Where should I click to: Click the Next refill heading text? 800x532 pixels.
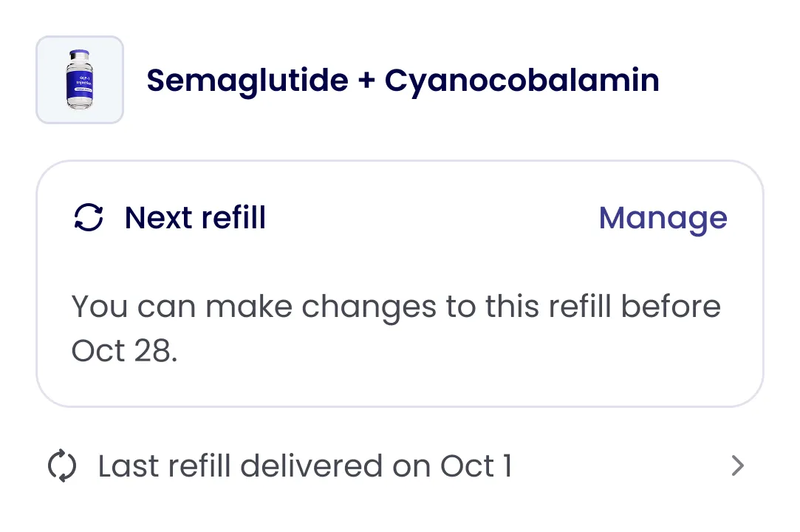[x=195, y=218]
